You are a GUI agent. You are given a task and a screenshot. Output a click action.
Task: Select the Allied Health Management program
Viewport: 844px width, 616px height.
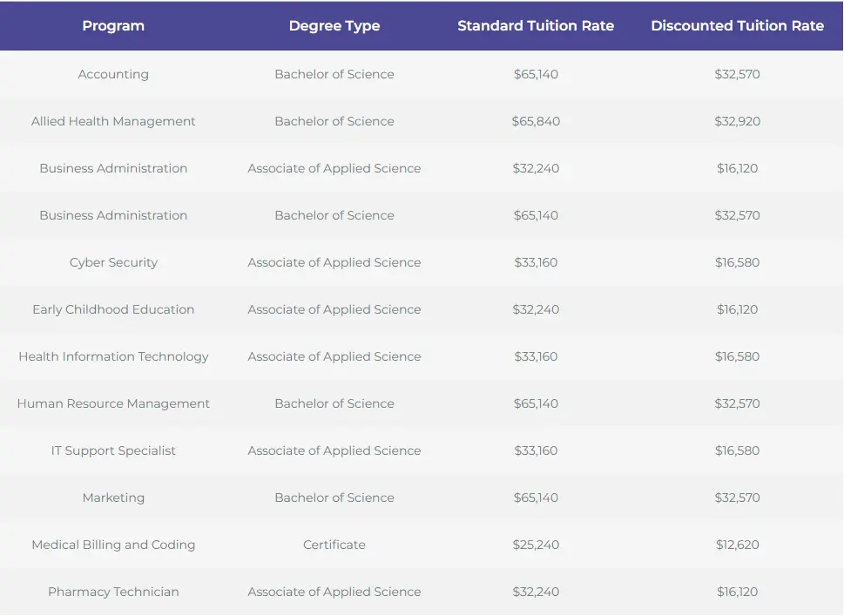[113, 121]
